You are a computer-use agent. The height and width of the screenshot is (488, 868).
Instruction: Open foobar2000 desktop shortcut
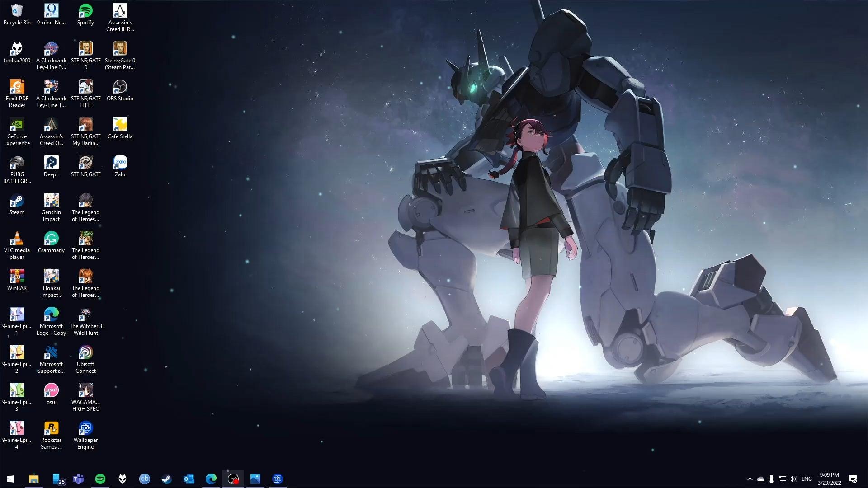(x=17, y=52)
